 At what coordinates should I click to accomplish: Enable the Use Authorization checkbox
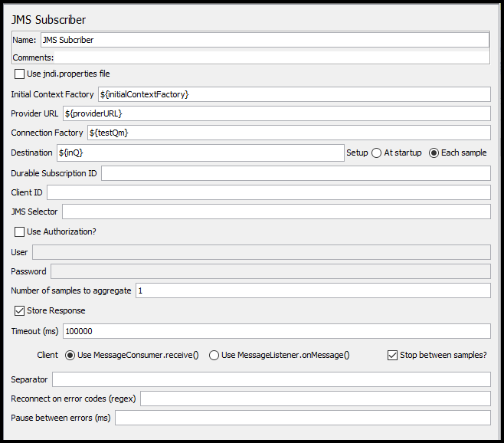(20, 231)
